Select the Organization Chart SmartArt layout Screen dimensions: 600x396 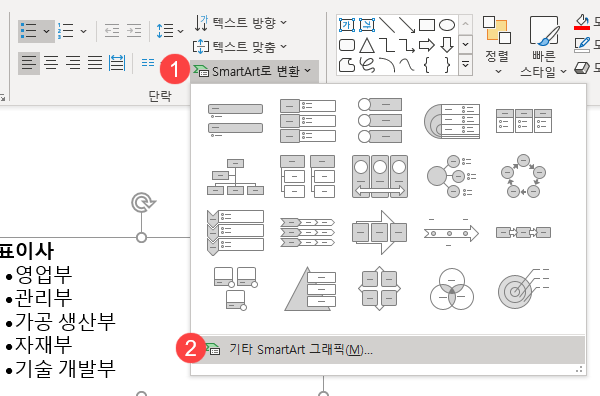(x=235, y=177)
